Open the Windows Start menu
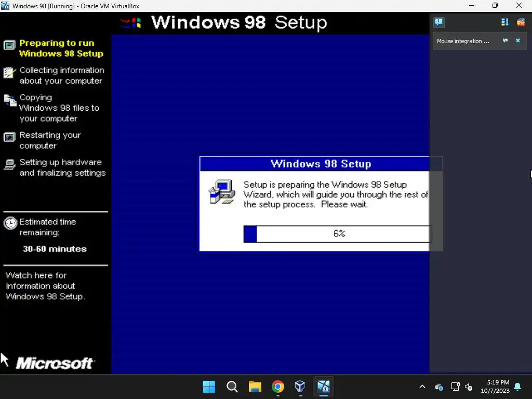 click(209, 387)
